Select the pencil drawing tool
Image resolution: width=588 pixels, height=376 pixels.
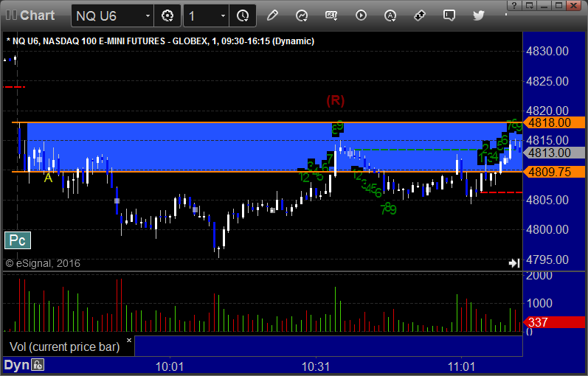[272, 15]
